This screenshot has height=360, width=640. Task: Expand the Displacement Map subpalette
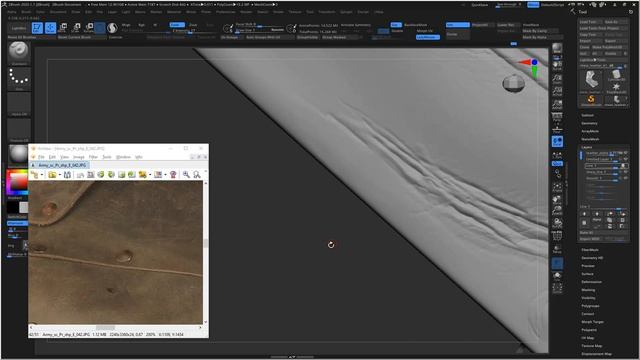pos(597,354)
